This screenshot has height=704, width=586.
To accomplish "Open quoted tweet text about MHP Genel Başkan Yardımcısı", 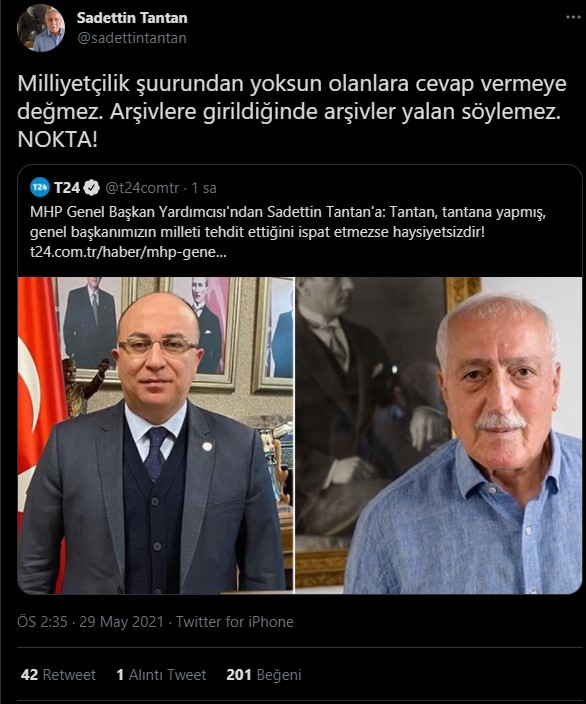I will pos(287,222).
